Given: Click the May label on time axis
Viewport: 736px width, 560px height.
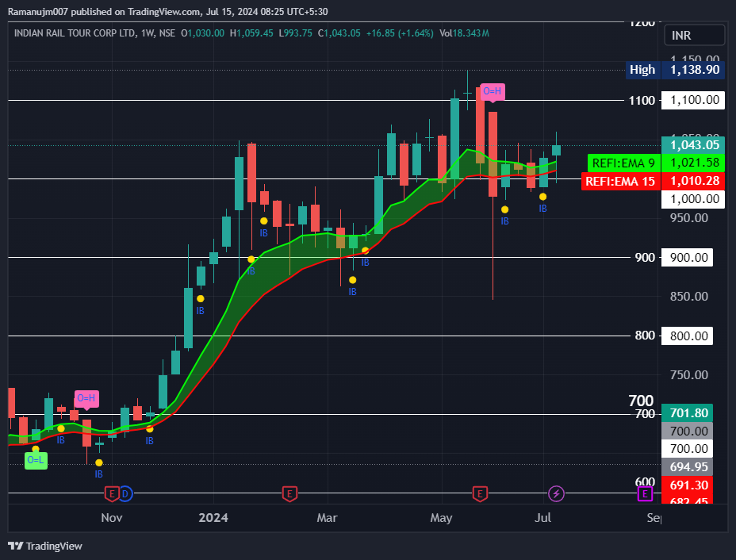Looking at the screenshot, I should click(441, 518).
